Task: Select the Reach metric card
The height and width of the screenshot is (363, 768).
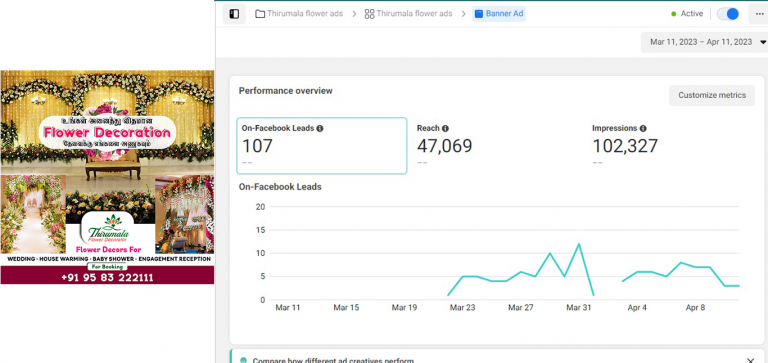Action: pos(497,145)
